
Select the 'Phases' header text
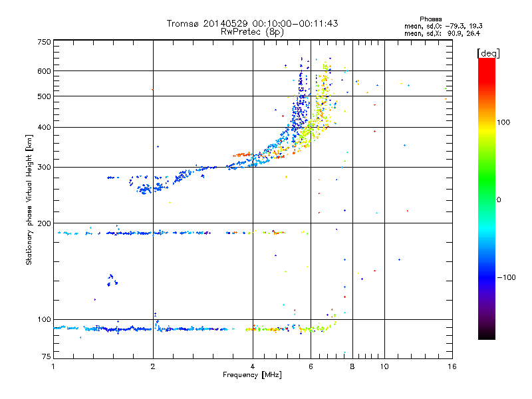[x=430, y=19]
